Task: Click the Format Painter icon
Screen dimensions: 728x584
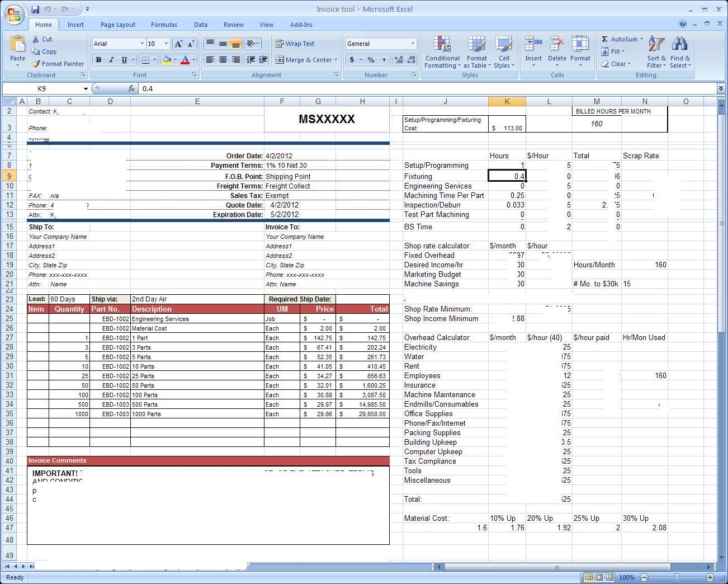Action: [36, 64]
